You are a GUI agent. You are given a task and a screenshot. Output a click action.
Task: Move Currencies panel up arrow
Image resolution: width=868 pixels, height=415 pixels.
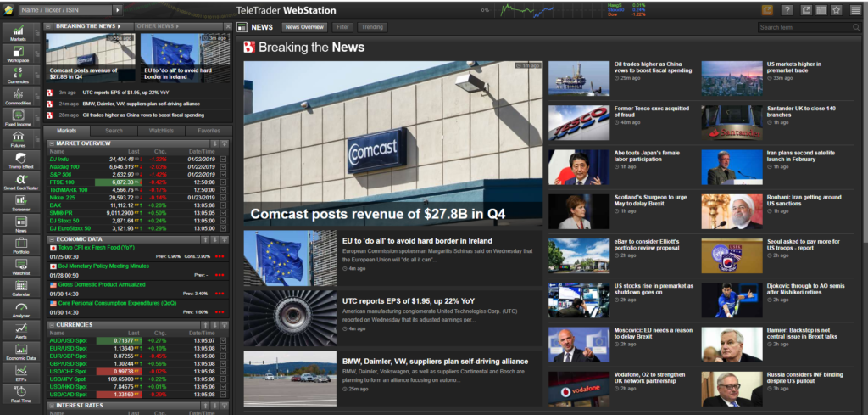204,325
